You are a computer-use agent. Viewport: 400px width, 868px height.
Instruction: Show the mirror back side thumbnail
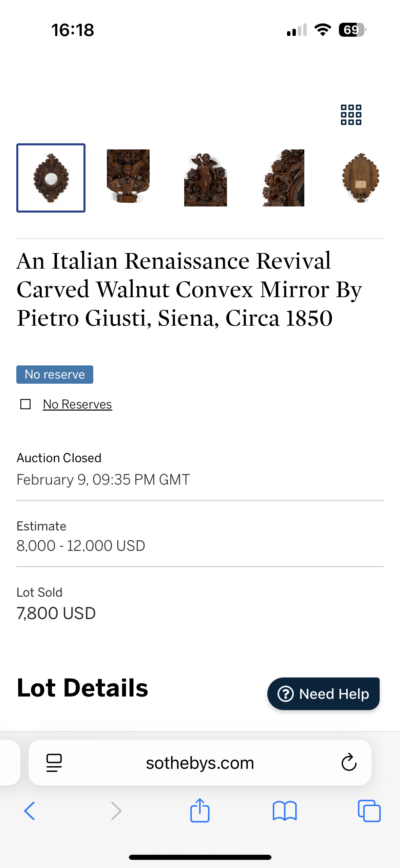(x=361, y=178)
